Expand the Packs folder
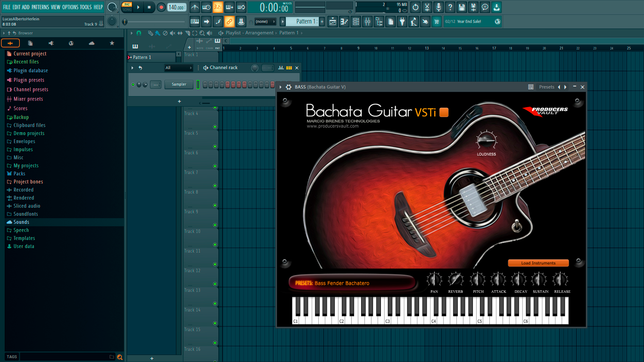Screen dimensions: 644x362 (x=19, y=173)
